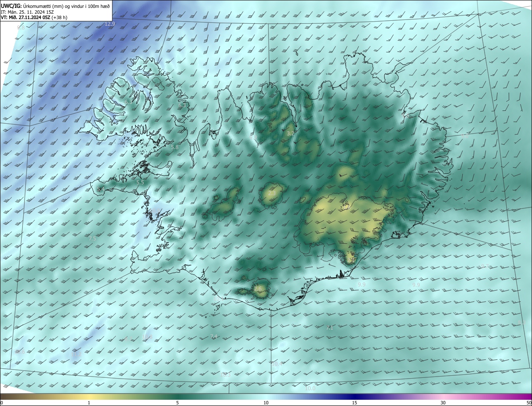The width and height of the screenshot is (532, 406).
Task: Click the pink color at legend tick 30
Action: coord(443,396)
